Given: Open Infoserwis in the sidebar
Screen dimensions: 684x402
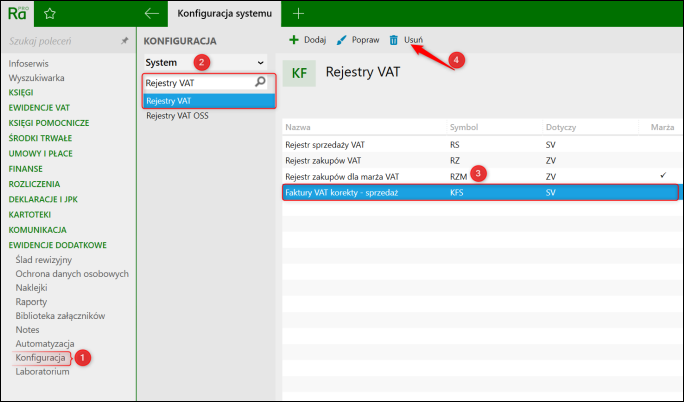Looking at the screenshot, I should [x=28, y=64].
